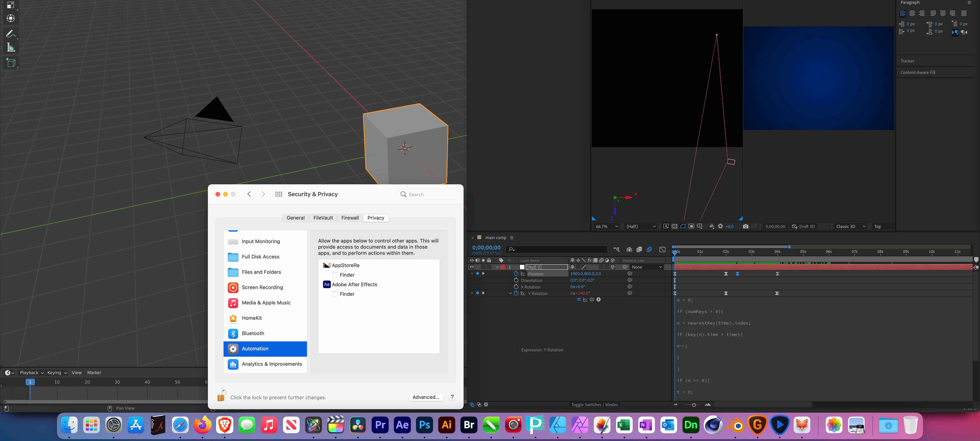Screen dimensions: 980x441
Task: Click the Position property stopwatch
Action: point(516,274)
